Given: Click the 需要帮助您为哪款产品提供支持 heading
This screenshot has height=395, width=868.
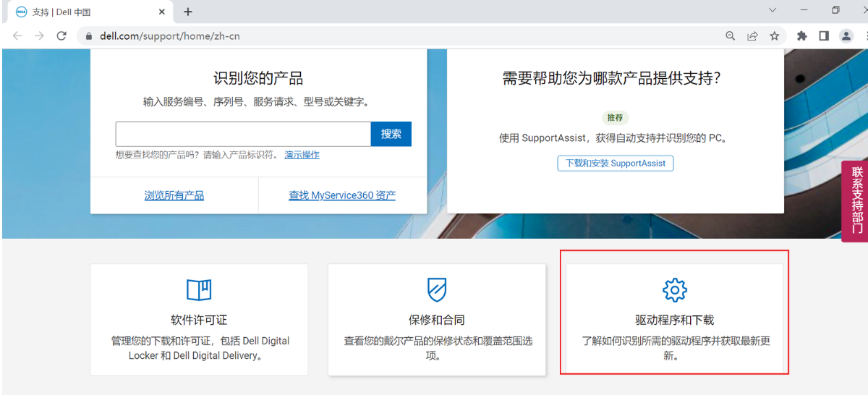Looking at the screenshot, I should (x=612, y=78).
